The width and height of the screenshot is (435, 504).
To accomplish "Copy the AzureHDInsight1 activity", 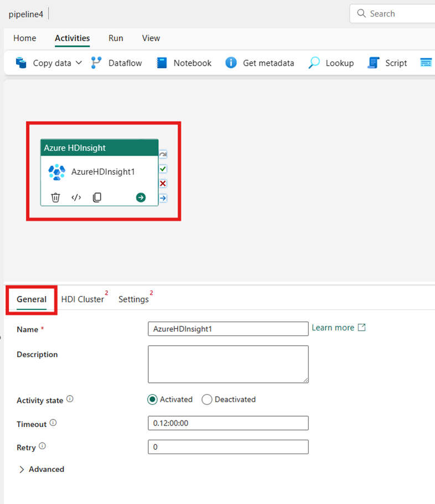I will pos(97,198).
